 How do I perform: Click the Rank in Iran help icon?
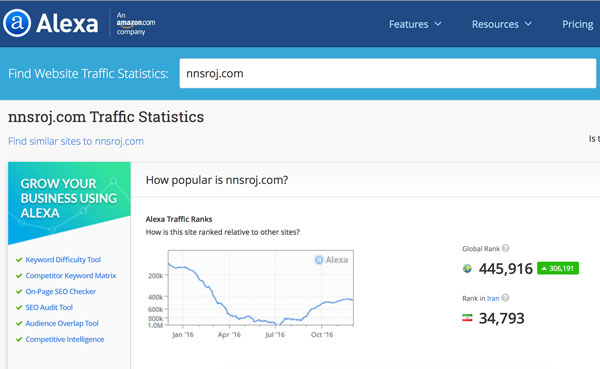pos(505,298)
